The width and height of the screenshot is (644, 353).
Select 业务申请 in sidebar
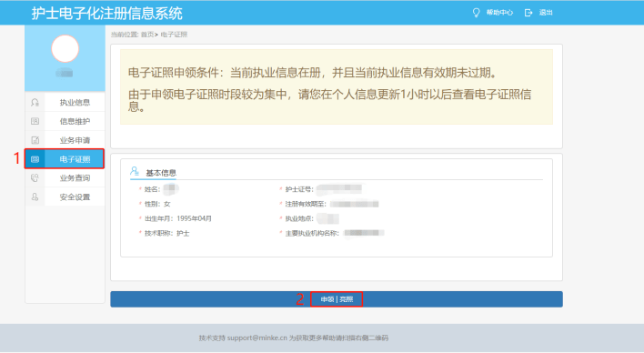pos(65,140)
